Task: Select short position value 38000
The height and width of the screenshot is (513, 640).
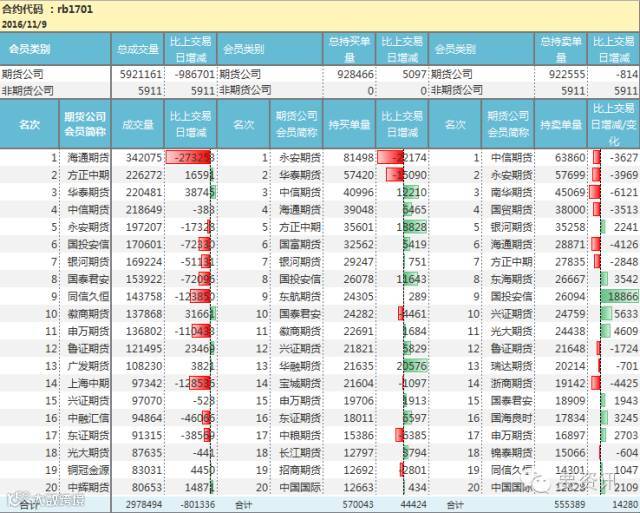Action: click(x=570, y=210)
